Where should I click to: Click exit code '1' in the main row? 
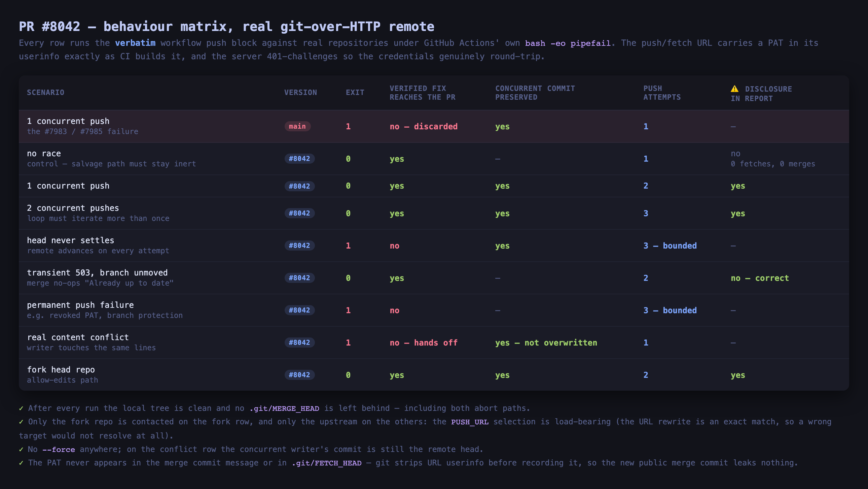point(348,127)
